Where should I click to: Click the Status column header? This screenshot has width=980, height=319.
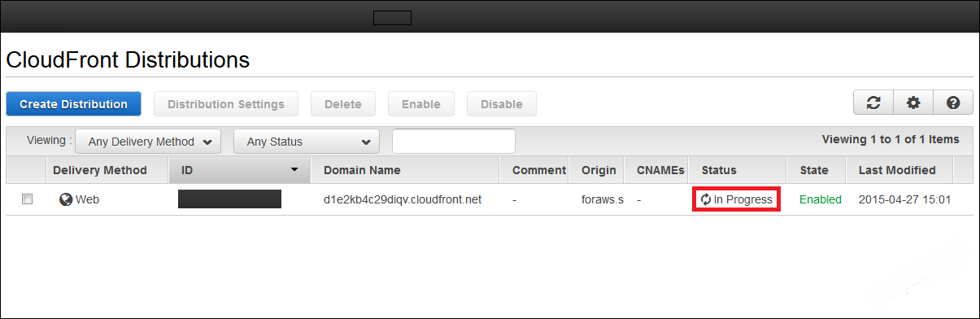pyautogui.click(x=719, y=170)
